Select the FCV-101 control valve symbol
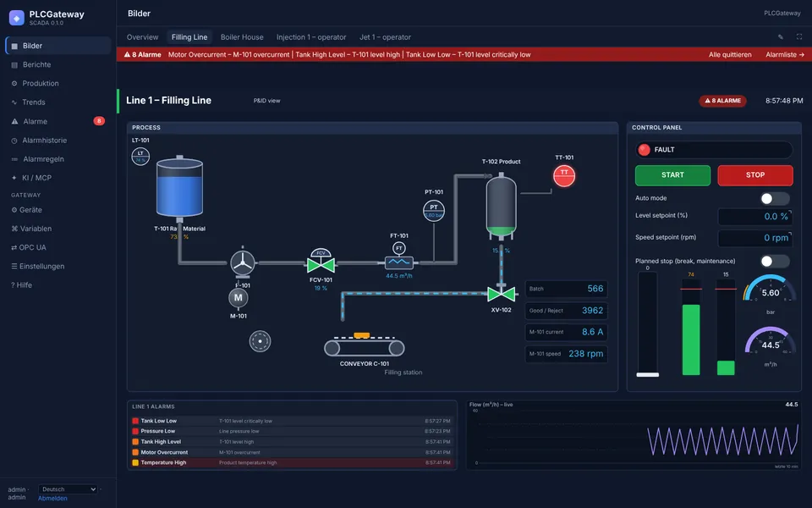 coord(321,262)
